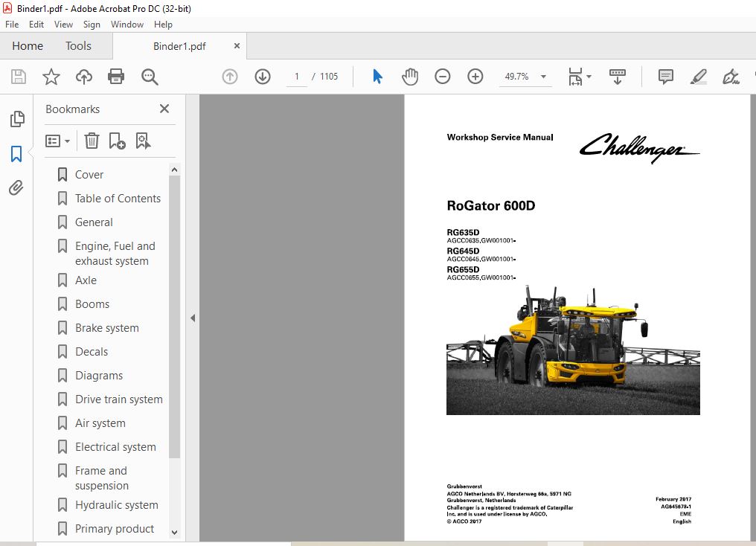756x546 pixels.
Task: Open the find text magnifier tool
Action: [150, 77]
